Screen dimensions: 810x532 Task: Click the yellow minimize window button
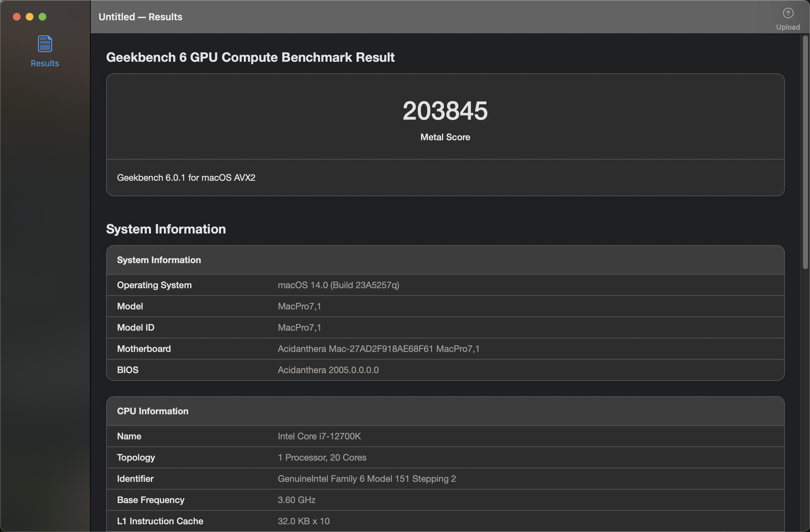click(30, 17)
